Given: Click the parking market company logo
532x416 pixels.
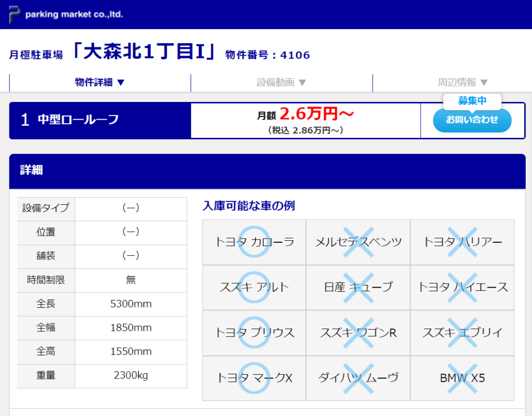Looking at the screenshot, I should 66,15.
